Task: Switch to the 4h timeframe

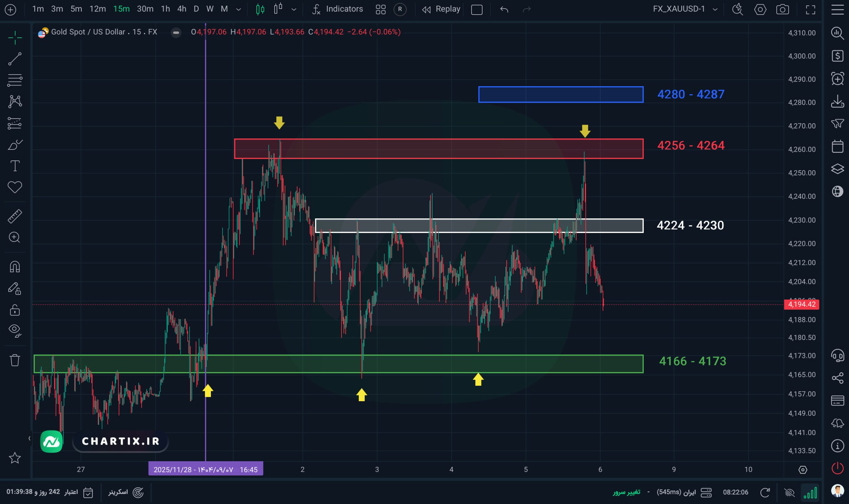Action: point(181,9)
